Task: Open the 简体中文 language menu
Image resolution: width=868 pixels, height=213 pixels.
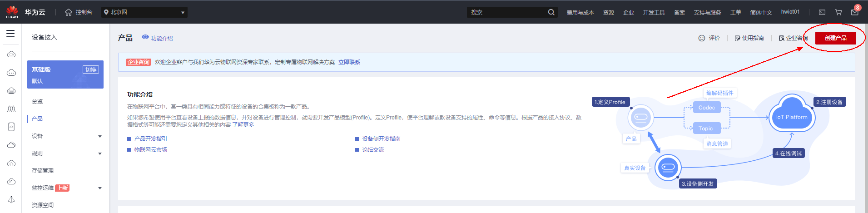Action: pos(761,13)
